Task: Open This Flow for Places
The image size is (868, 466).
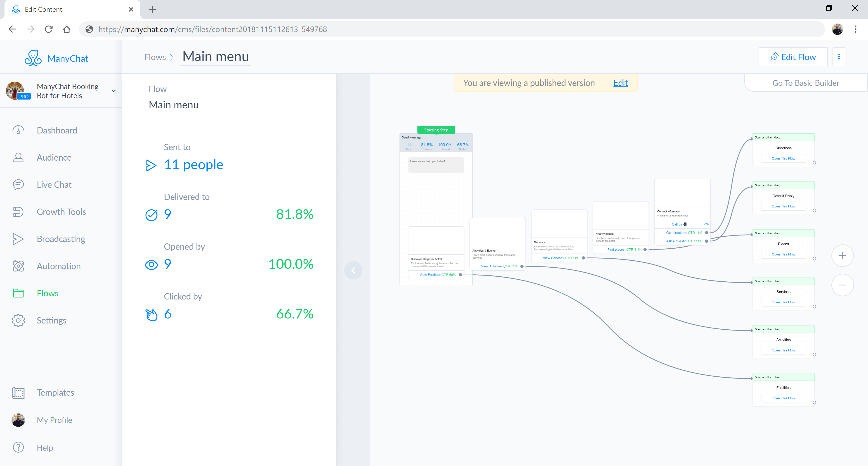Action: [783, 254]
